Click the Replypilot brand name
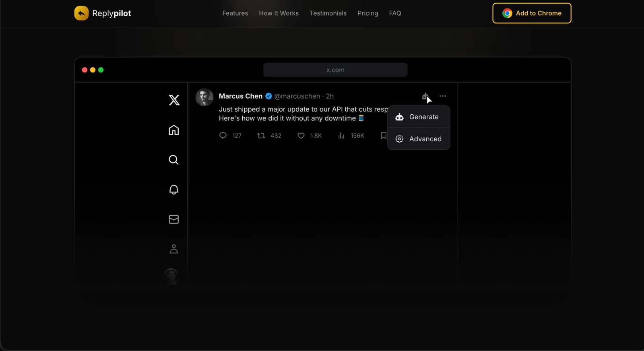Screen dimensions: 644x351 pyautogui.click(x=111, y=13)
